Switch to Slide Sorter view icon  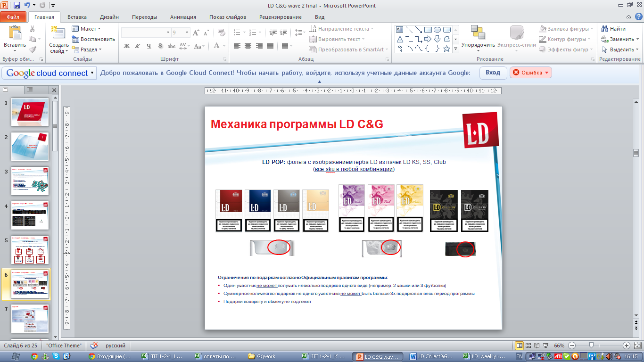click(528, 346)
